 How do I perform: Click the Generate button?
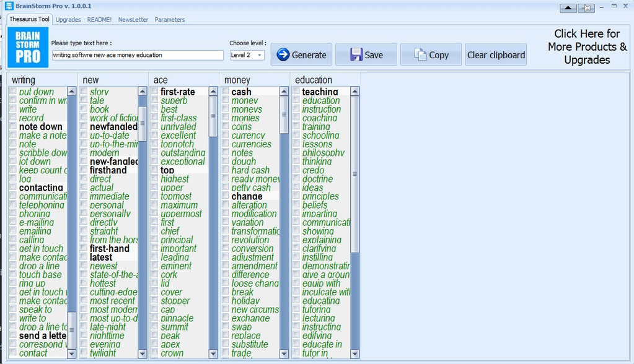point(301,54)
